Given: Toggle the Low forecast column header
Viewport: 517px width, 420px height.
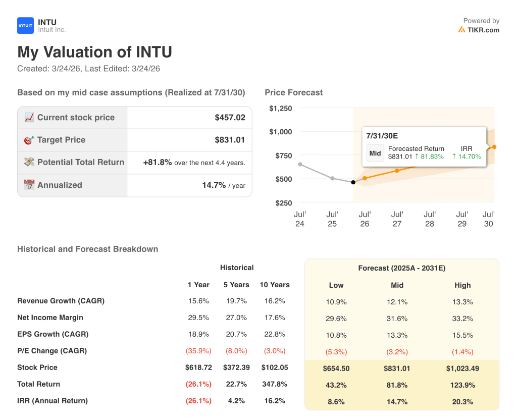Looking at the screenshot, I should click(336, 285).
